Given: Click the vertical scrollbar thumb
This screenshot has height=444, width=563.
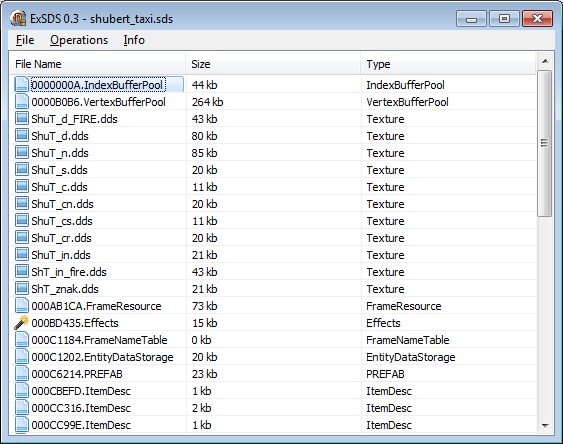Looking at the screenshot, I should point(545,143).
